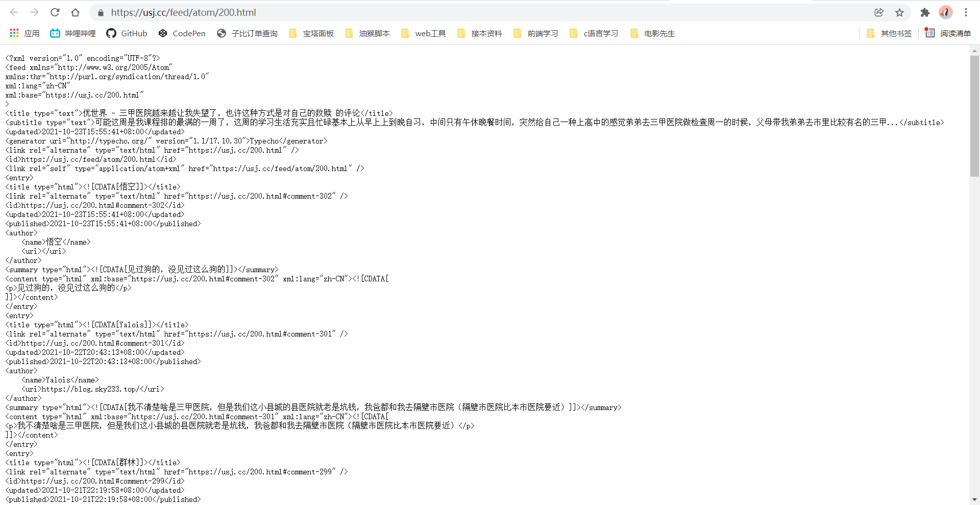Open the 应用 apps shortcut
Image resolution: width=980 pixels, height=505 pixels.
(24, 33)
